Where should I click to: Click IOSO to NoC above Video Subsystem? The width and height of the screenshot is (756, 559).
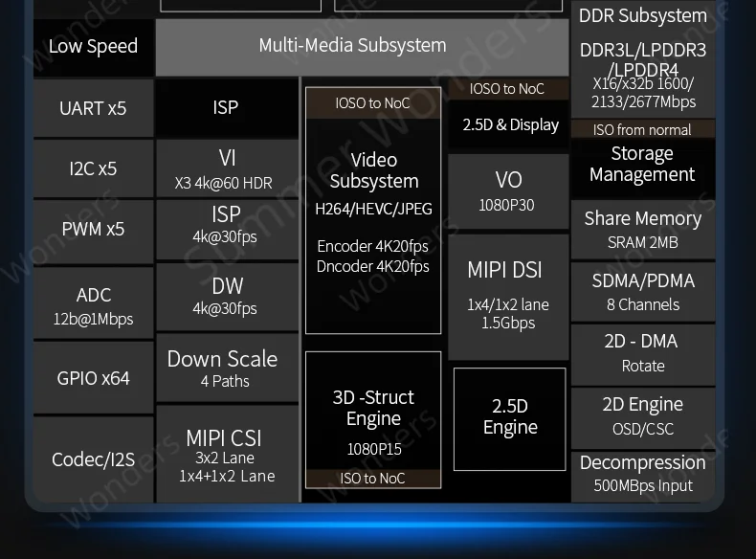tap(372, 102)
